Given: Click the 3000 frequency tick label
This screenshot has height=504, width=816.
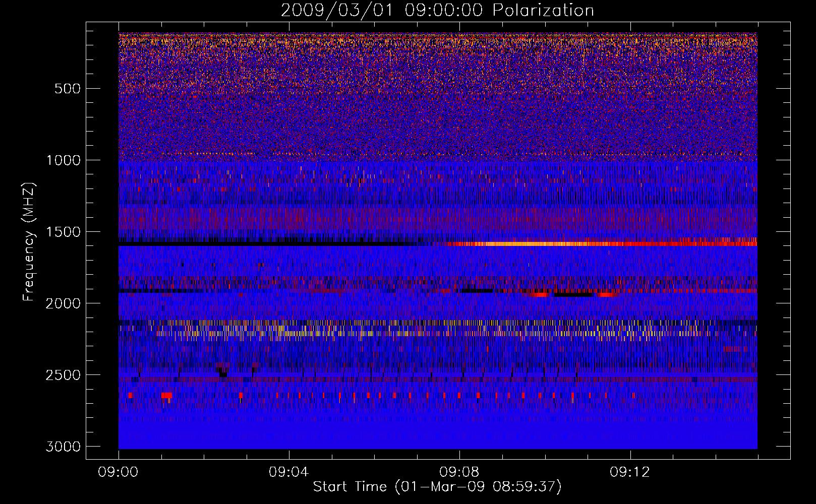Looking at the screenshot, I should 63,447.
